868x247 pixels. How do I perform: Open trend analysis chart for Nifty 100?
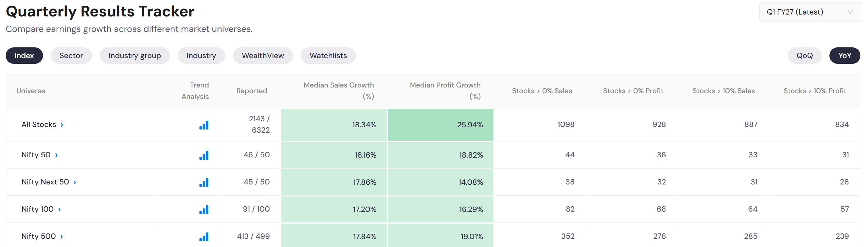[x=204, y=210]
